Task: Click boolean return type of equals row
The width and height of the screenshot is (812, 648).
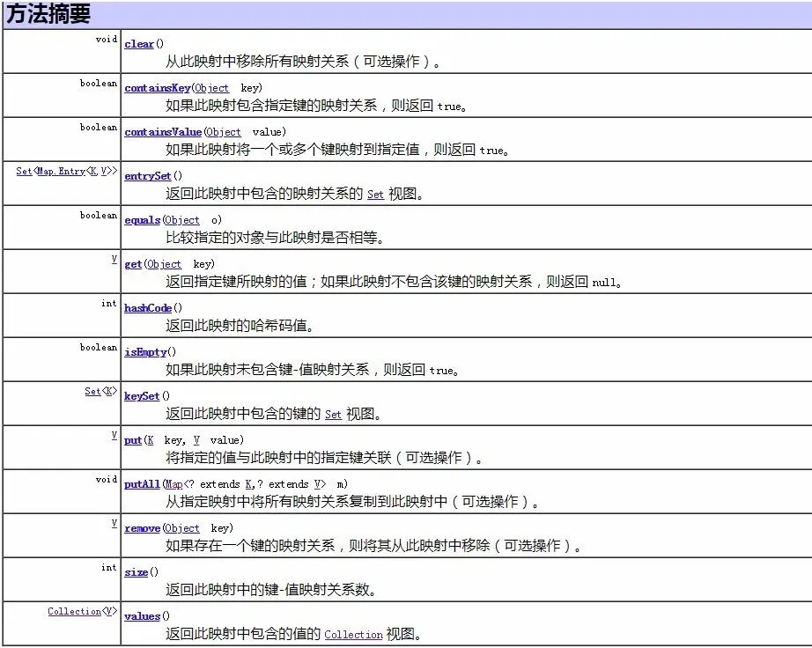Action: click(x=99, y=216)
